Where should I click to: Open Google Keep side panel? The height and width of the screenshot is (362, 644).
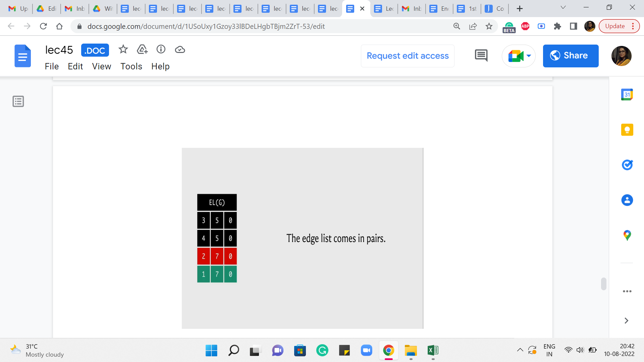[x=627, y=130]
